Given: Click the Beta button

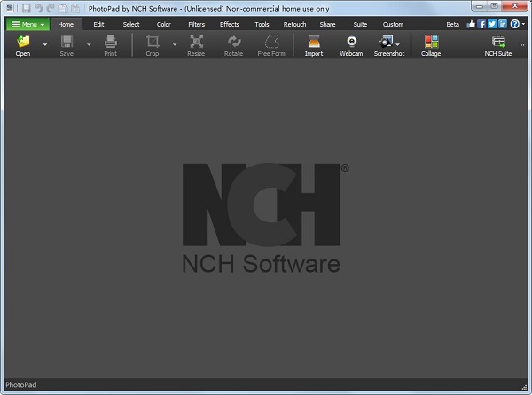Looking at the screenshot, I should click(x=452, y=25).
